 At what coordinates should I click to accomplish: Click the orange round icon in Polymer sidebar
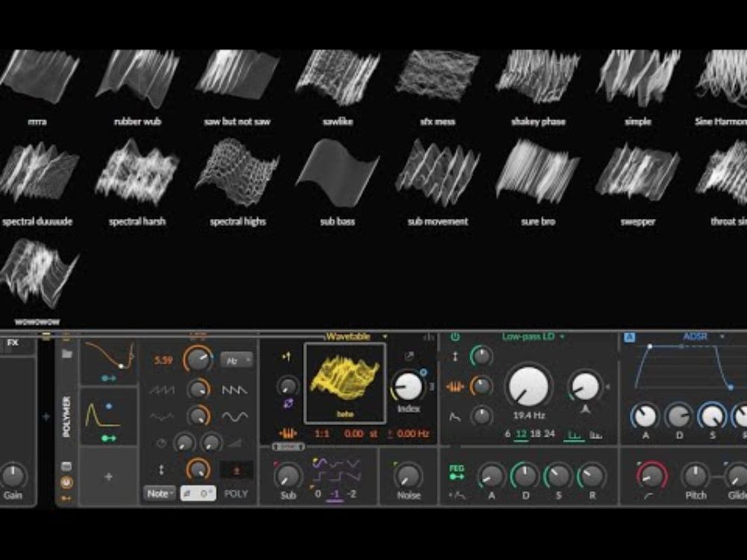66,483
